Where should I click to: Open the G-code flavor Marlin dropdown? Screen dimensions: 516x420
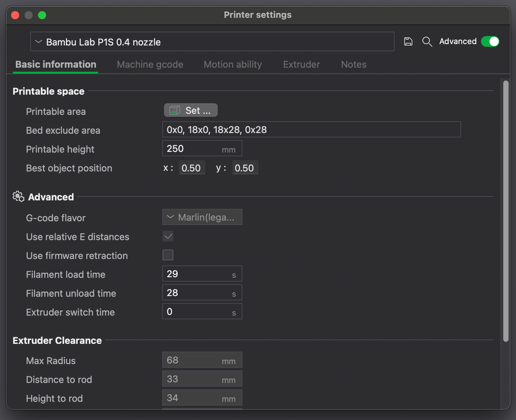tap(202, 217)
